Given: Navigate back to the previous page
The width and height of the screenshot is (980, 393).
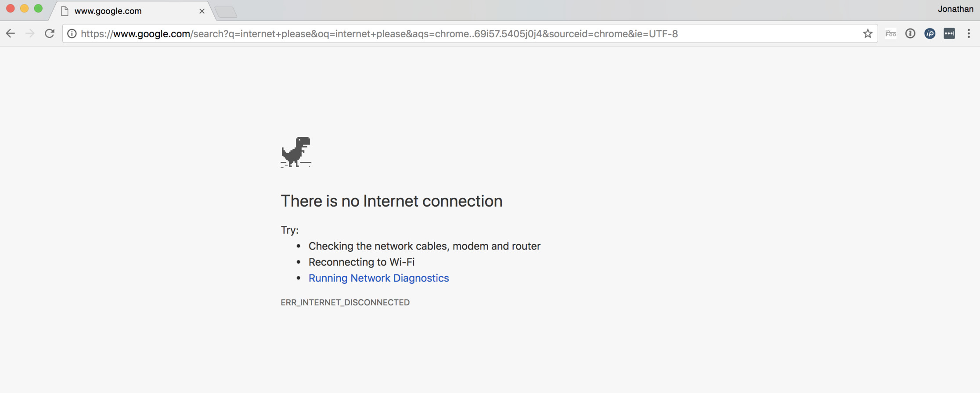Looking at the screenshot, I should click(11, 33).
